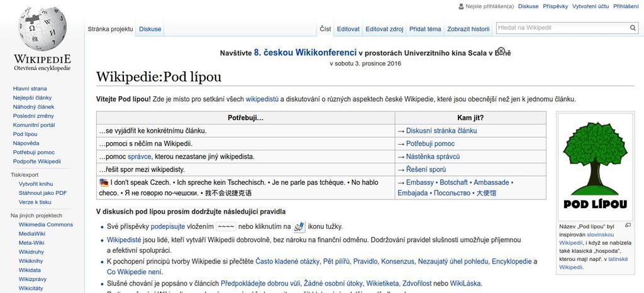Open Meta-Wiki sidebar link
This screenshot has width=644, height=293.
pos(31,243)
